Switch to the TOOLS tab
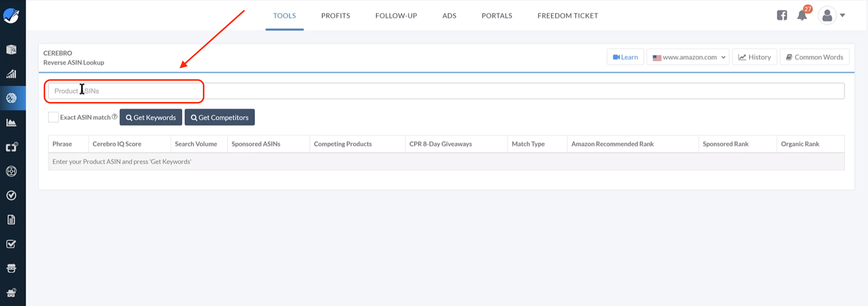This screenshot has height=306, width=868. click(x=284, y=15)
